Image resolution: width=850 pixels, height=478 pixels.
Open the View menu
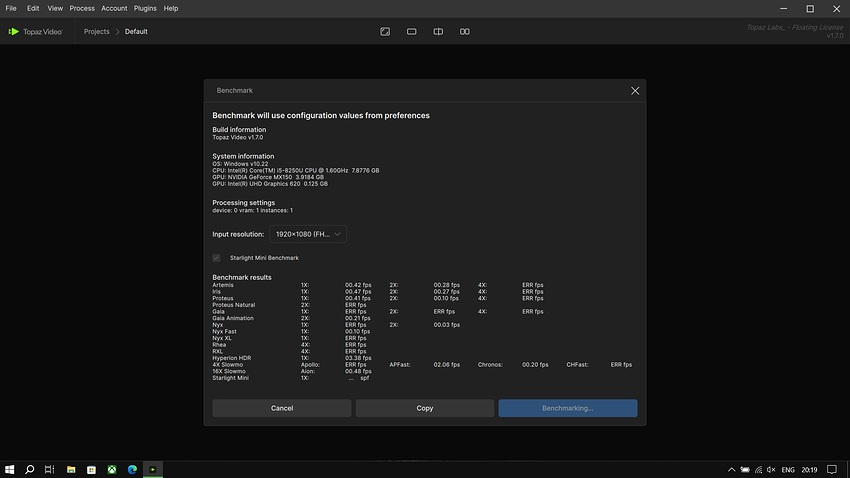55,8
